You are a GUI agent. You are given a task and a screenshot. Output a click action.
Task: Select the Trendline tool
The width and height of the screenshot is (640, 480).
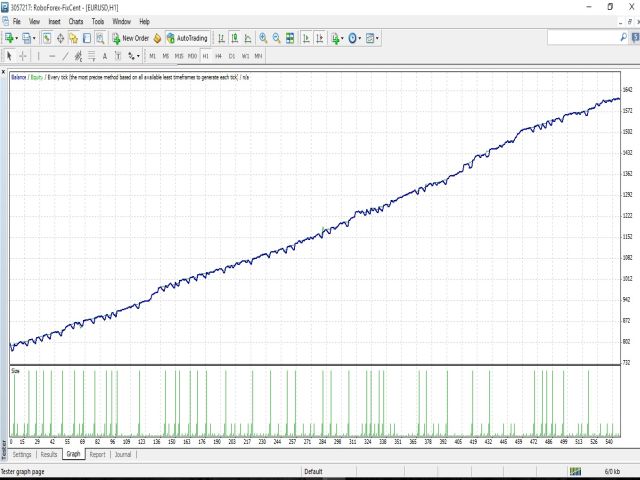pos(65,56)
